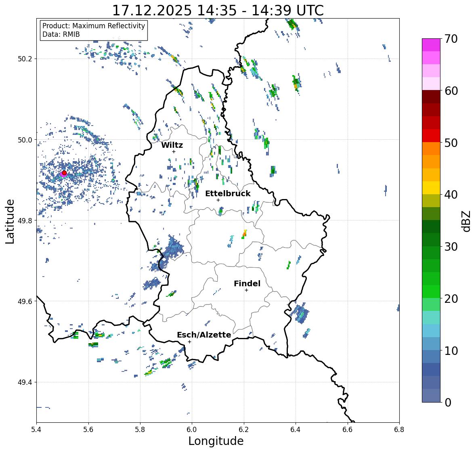Click the 50 value on the colorbar
The height and width of the screenshot is (451, 476).
451,143
